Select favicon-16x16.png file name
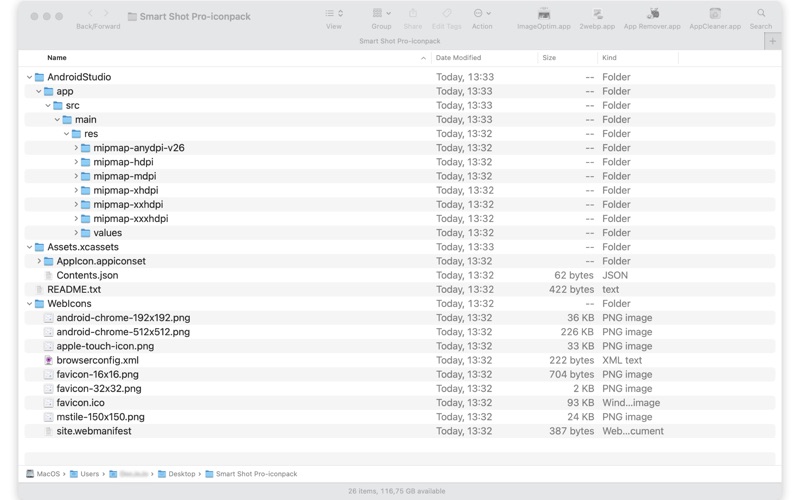This screenshot has height=500, width=800. [97, 374]
